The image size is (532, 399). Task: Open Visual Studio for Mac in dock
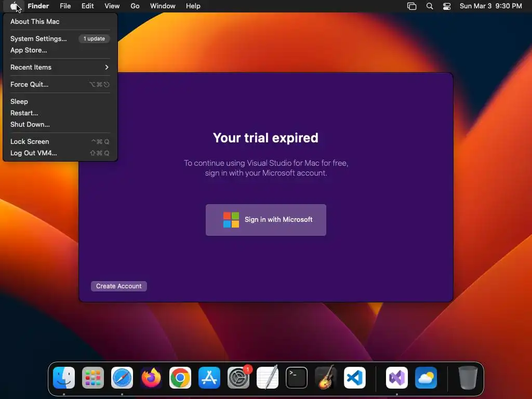(x=396, y=378)
